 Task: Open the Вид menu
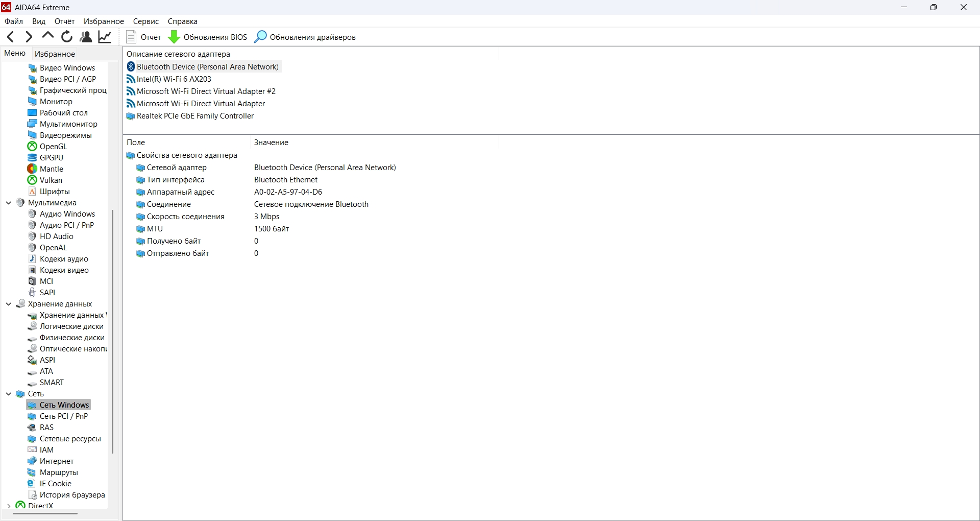[x=39, y=21]
